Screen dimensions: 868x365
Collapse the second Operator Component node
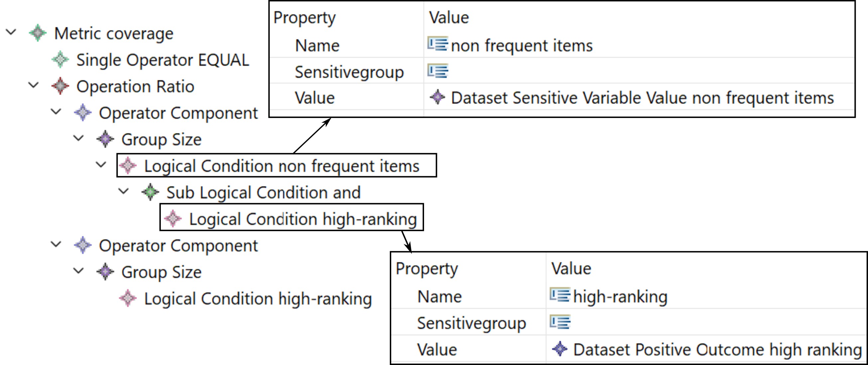click(x=56, y=244)
